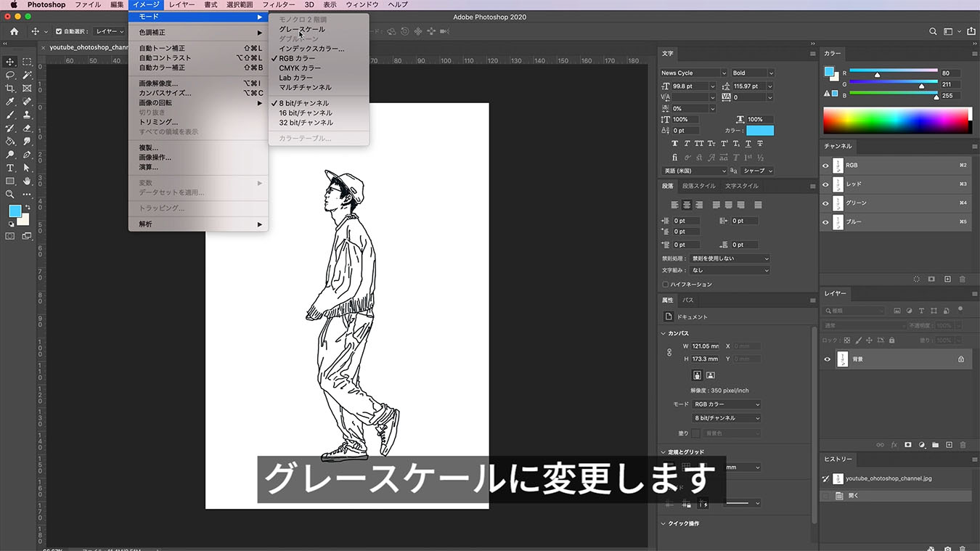
Task: Select the Pen tool
Action: click(x=27, y=155)
